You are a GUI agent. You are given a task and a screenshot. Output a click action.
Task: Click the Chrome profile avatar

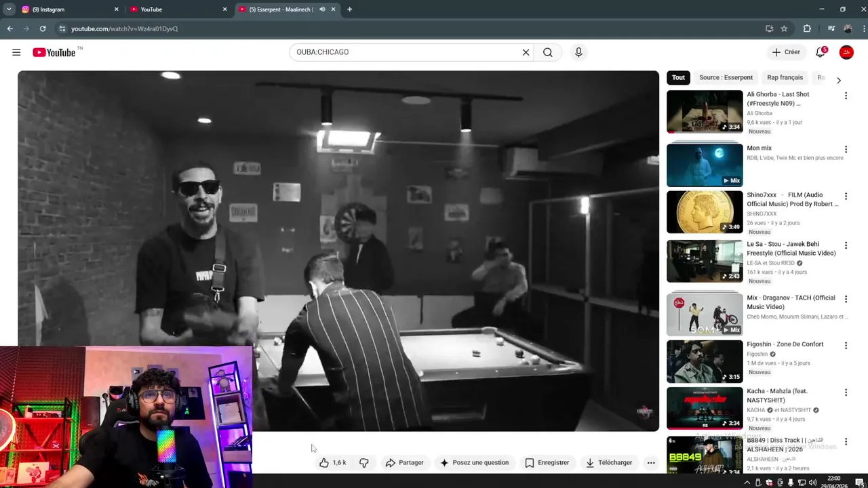(848, 28)
